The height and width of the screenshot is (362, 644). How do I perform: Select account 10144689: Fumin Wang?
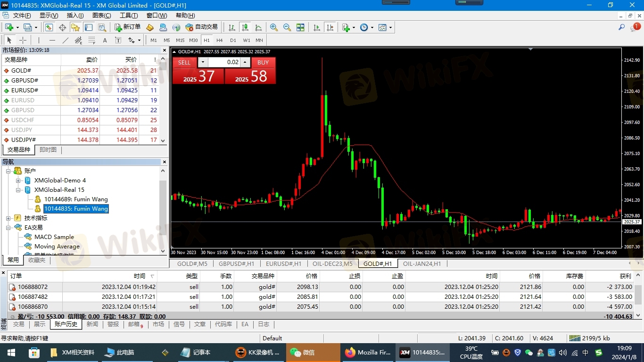(76, 199)
